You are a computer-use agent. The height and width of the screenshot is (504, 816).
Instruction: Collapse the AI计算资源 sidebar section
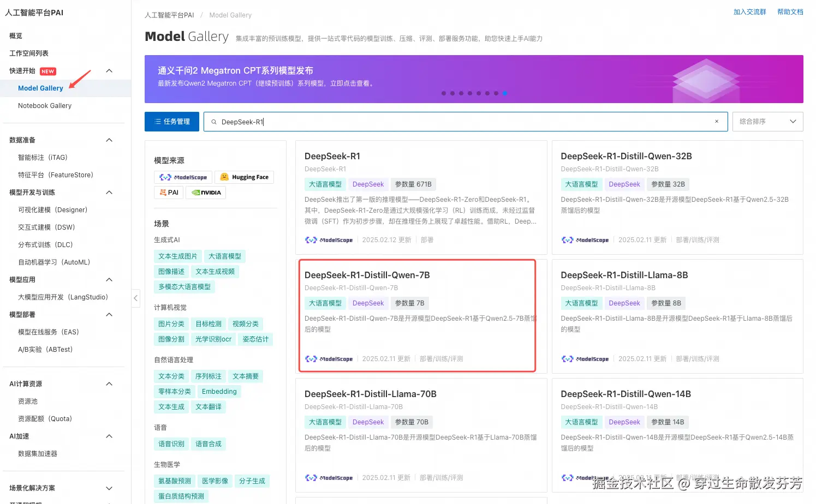pyautogui.click(x=109, y=384)
